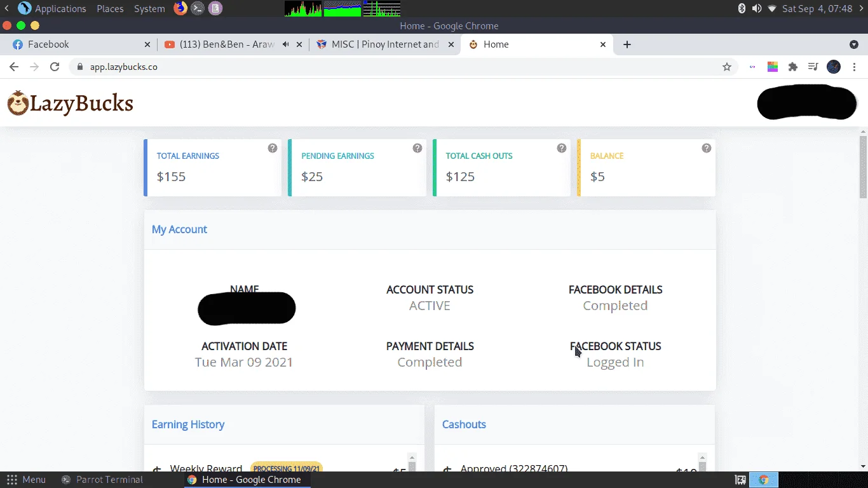The height and width of the screenshot is (488, 868).
Task: Open a new Chrome tab
Action: point(627,44)
